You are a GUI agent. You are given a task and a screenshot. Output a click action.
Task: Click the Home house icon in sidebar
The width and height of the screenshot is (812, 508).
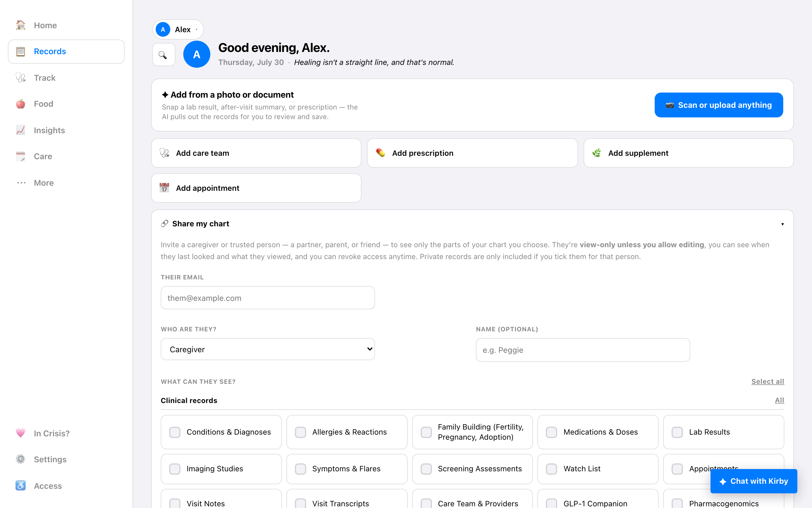(21, 25)
